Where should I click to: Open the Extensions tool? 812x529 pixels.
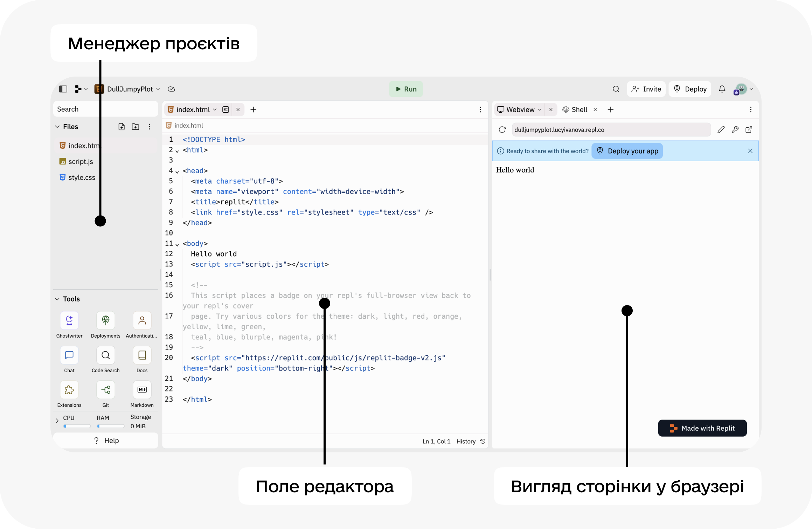(69, 394)
